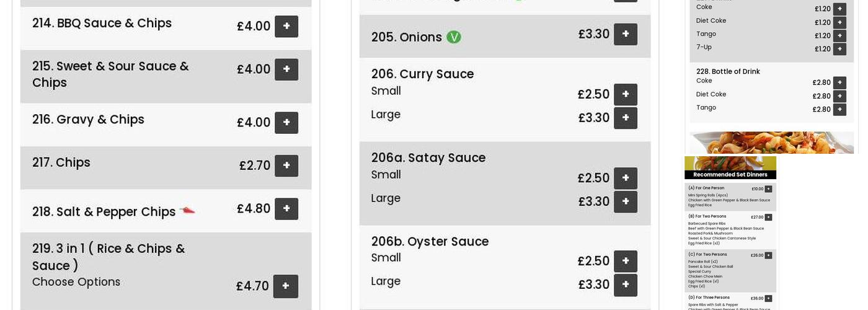Add 7-Up drink to order
The height and width of the screenshot is (310, 868).
click(839, 49)
